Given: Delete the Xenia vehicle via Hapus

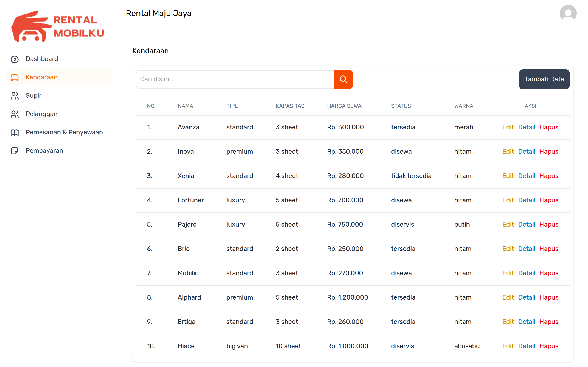Looking at the screenshot, I should 549,176.
